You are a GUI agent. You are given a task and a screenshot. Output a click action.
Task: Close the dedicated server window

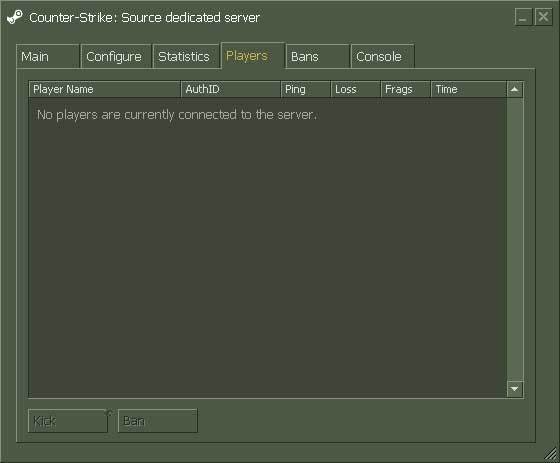[543, 17]
